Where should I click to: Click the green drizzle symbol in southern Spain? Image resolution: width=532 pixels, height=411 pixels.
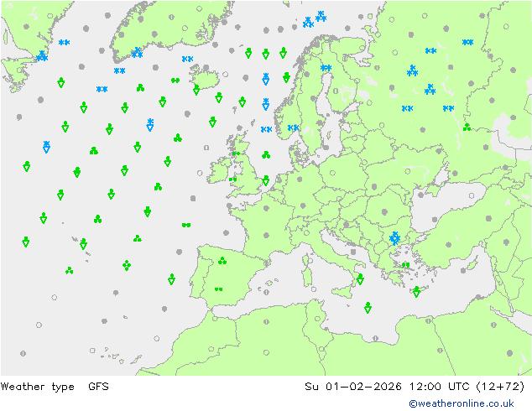pyautogui.click(x=218, y=289)
